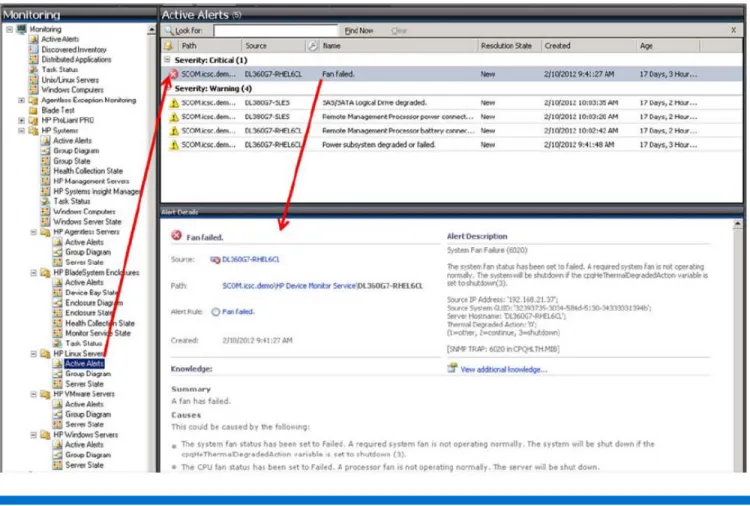
Task: Select Windows Computers under Monitoring root
Action: coord(72,89)
